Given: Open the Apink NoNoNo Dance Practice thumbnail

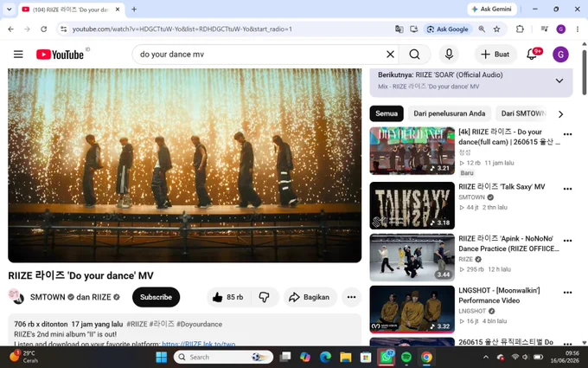Looking at the screenshot, I should (412, 257).
